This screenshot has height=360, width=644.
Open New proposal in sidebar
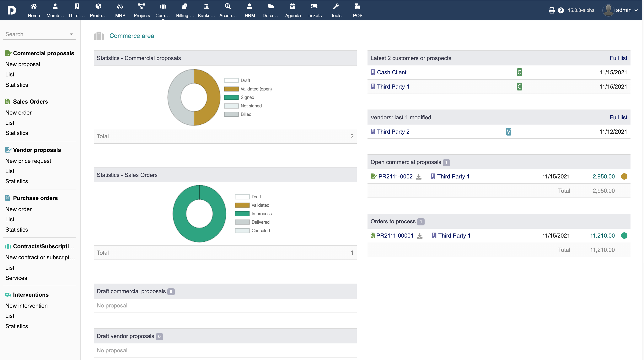click(x=23, y=64)
